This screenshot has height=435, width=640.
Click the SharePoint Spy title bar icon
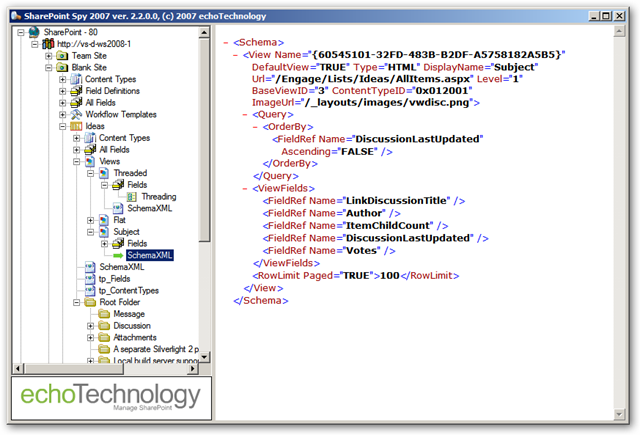click(x=16, y=16)
